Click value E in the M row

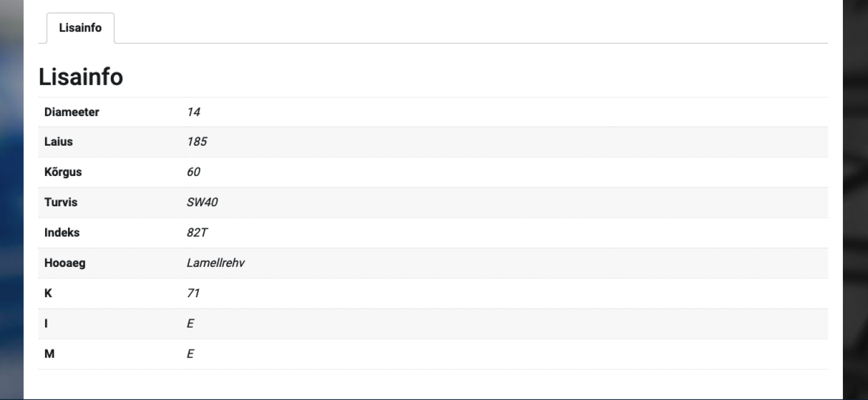(x=190, y=354)
